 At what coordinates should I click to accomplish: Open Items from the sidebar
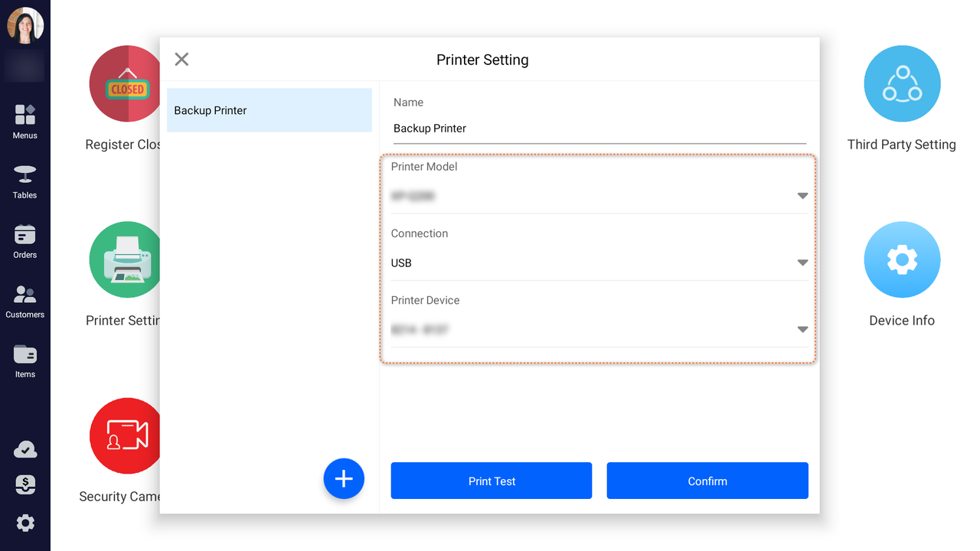coord(25,360)
